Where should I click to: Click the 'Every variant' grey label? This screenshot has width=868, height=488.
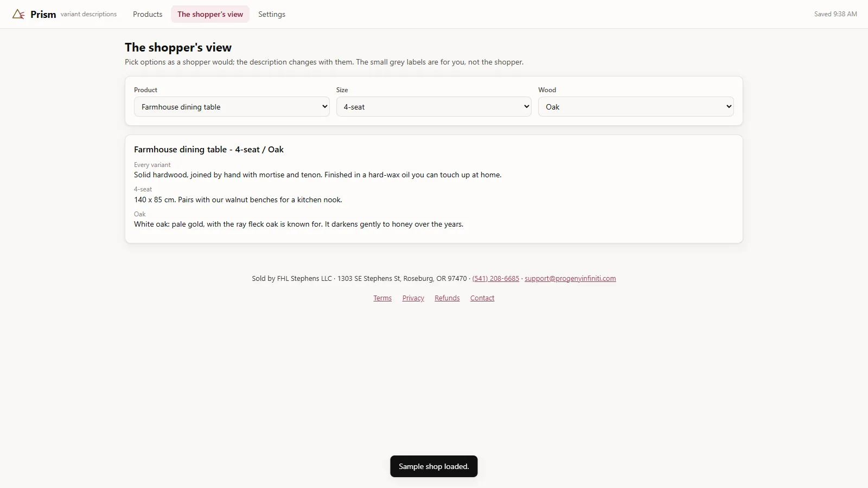152,165
